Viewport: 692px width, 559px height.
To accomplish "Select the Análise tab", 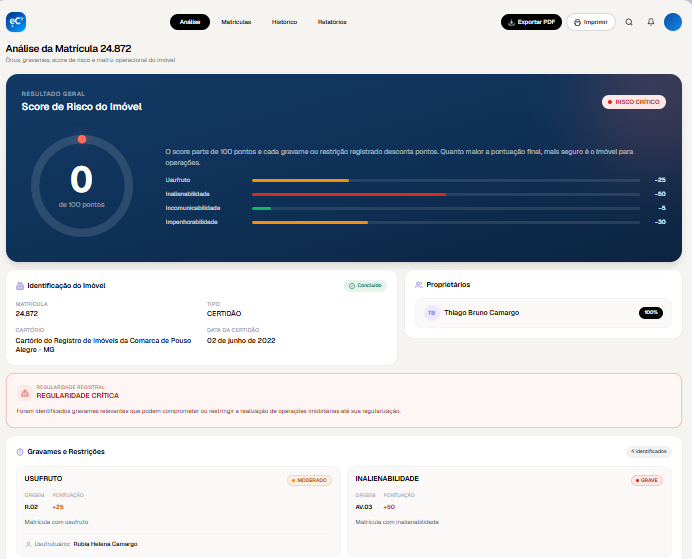I will coord(190,22).
